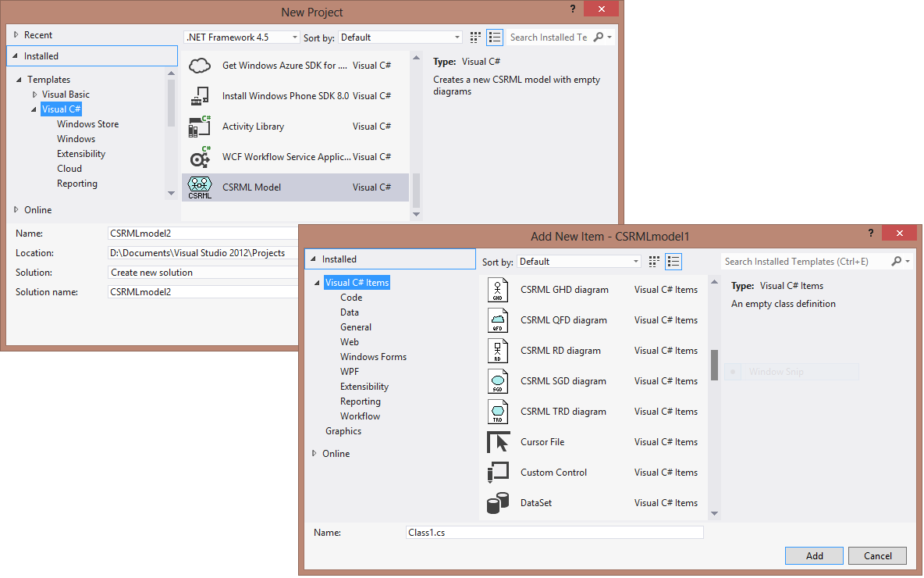Open help in the Add New Item dialog
Viewport: 924px width, 578px height.
click(871, 233)
